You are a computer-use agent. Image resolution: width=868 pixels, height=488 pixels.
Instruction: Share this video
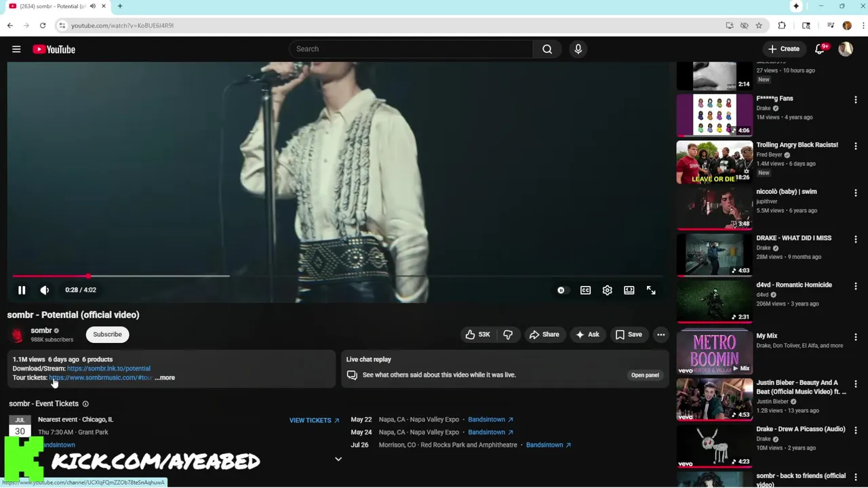[544, 334]
